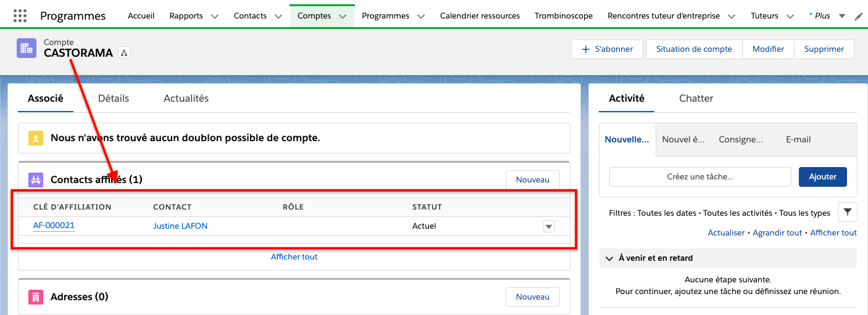Open the Plus overflow menu arrow
This screenshot has height=315, width=868.
pos(842,16)
